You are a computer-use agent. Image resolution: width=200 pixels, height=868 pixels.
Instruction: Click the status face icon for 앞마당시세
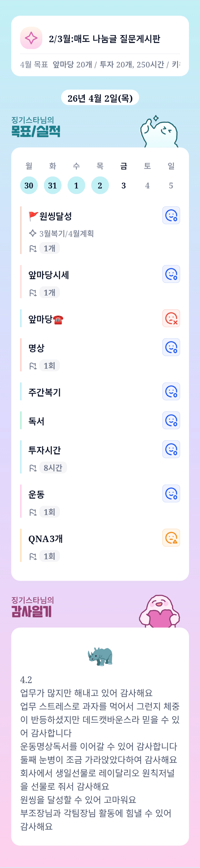[171, 274]
